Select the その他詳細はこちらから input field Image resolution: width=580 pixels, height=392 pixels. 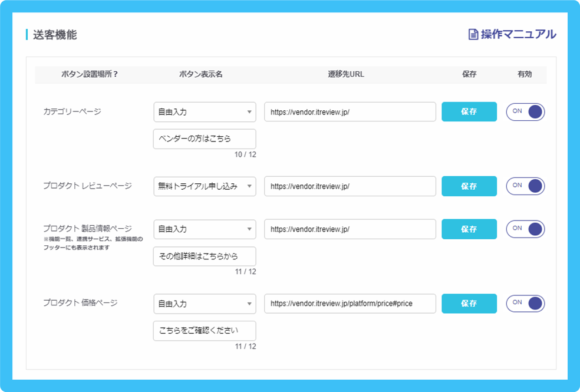tap(204, 256)
